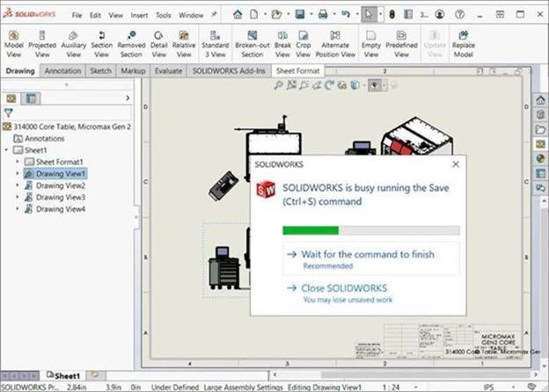The height and width of the screenshot is (392, 549).
Task: Open the dropdown arrow beside Undo
Action: point(357,15)
